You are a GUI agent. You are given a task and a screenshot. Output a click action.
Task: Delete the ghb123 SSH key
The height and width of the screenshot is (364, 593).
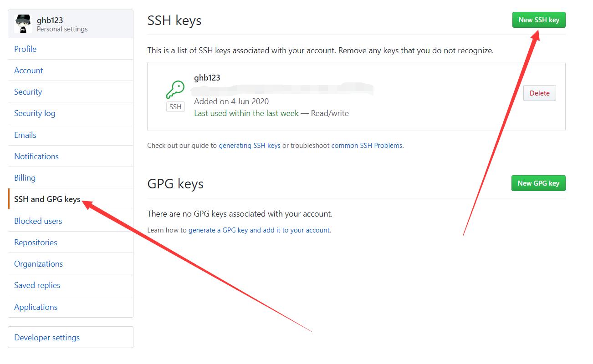tap(539, 93)
